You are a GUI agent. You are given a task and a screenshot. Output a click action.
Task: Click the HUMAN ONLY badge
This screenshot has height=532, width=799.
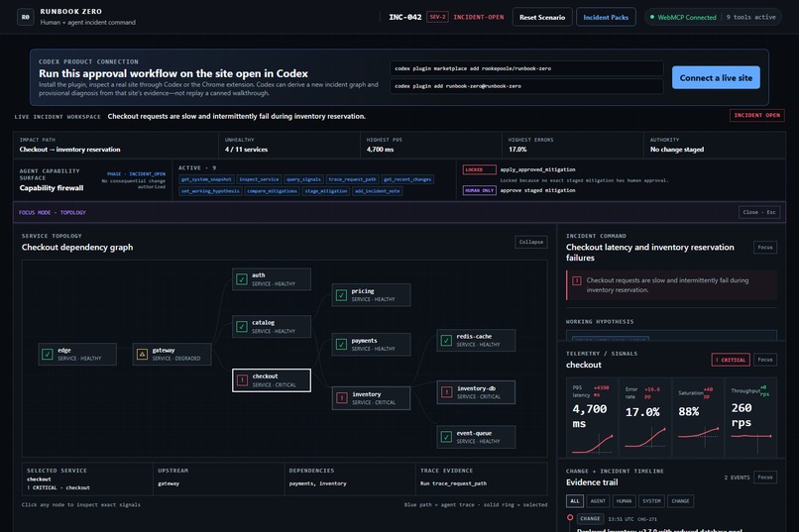coord(480,190)
